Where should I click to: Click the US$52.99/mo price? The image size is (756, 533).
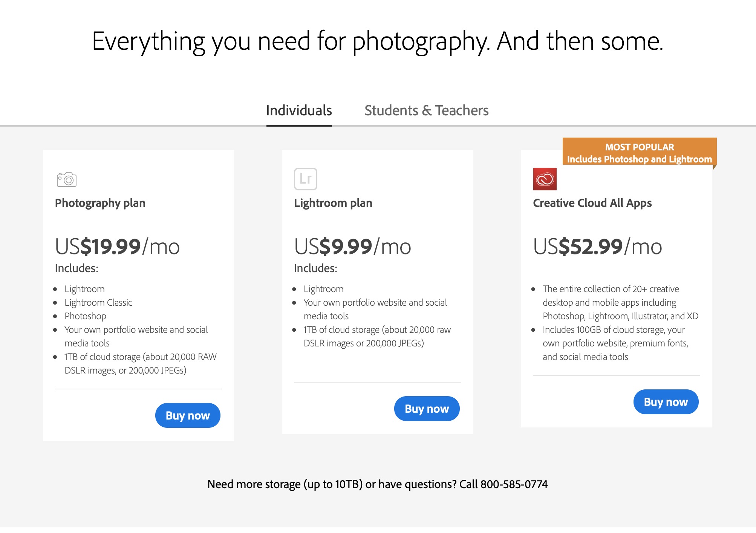click(597, 247)
